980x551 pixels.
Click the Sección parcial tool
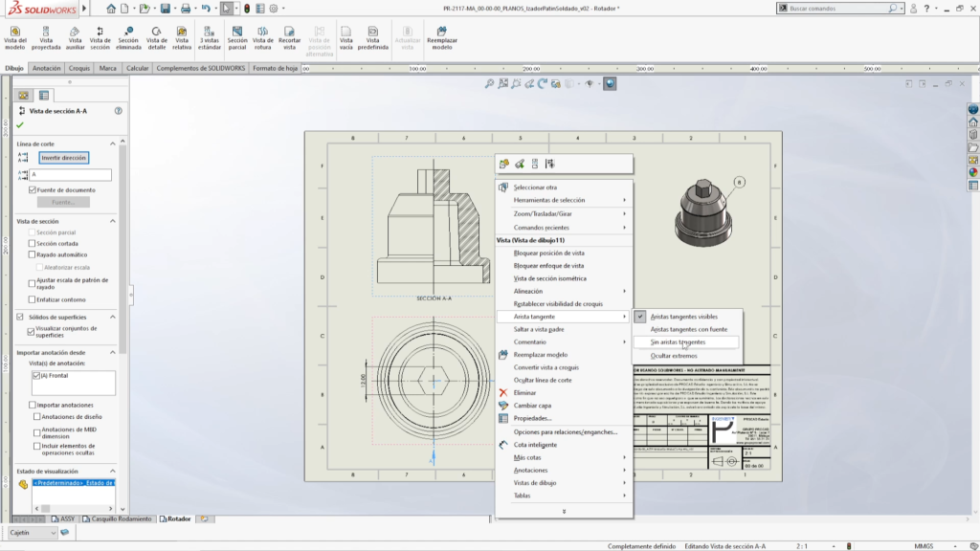click(237, 37)
